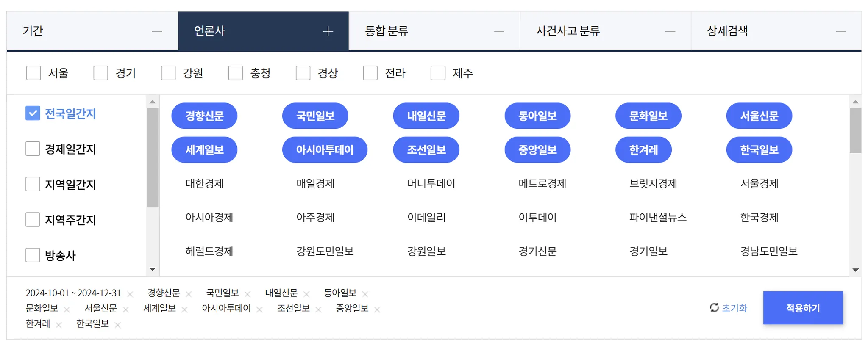Select 헤럴드경제 newspaper
Image resolution: width=868 pixels, height=348 pixels.
pos(209,251)
